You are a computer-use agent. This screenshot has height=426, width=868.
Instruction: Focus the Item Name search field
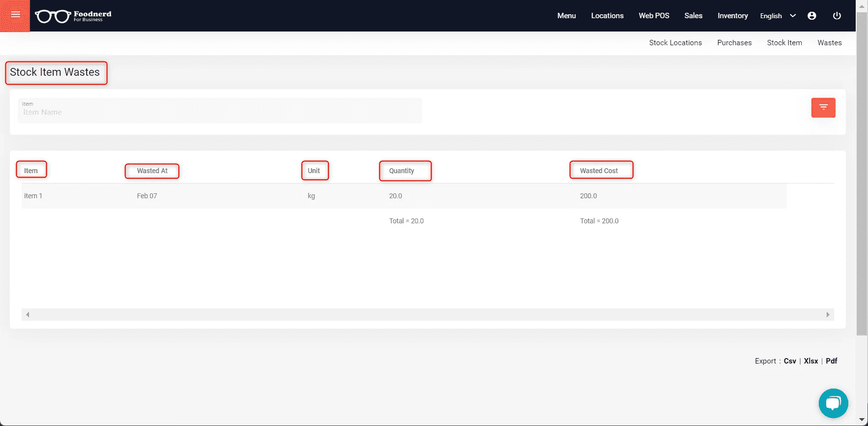click(220, 111)
